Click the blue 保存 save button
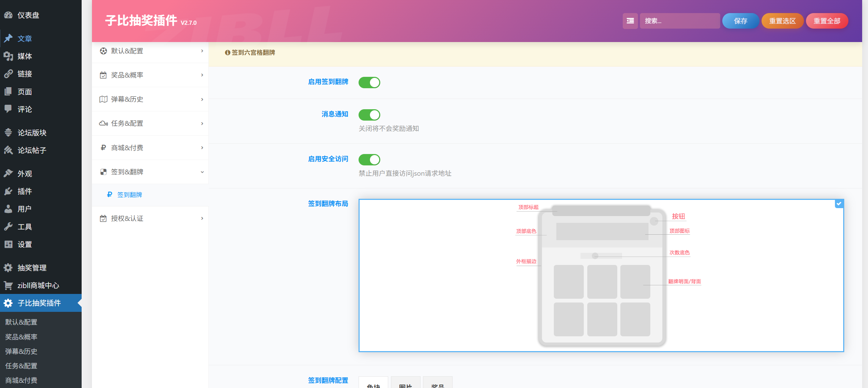Image resolution: width=868 pixels, height=388 pixels. pyautogui.click(x=741, y=21)
